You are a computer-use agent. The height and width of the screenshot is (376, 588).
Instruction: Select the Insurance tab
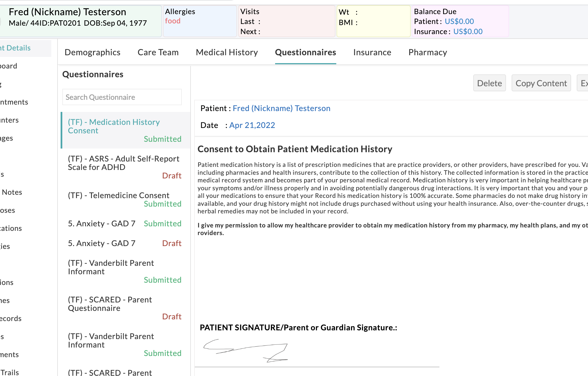tap(372, 52)
